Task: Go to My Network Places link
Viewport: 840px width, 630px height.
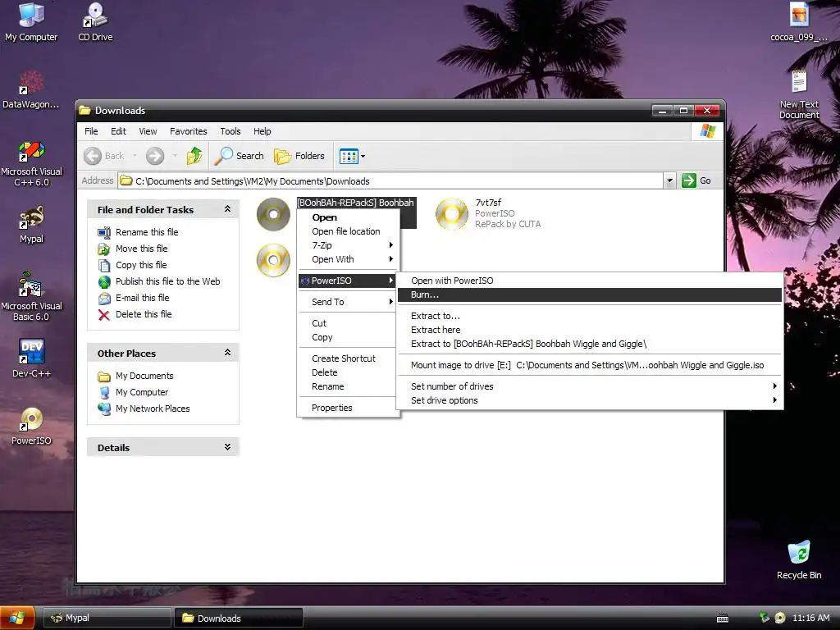Action: (x=153, y=409)
